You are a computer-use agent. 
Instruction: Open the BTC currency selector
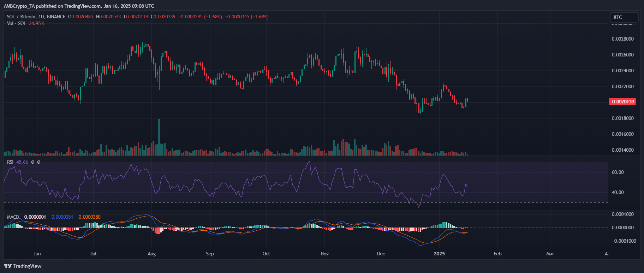point(624,17)
